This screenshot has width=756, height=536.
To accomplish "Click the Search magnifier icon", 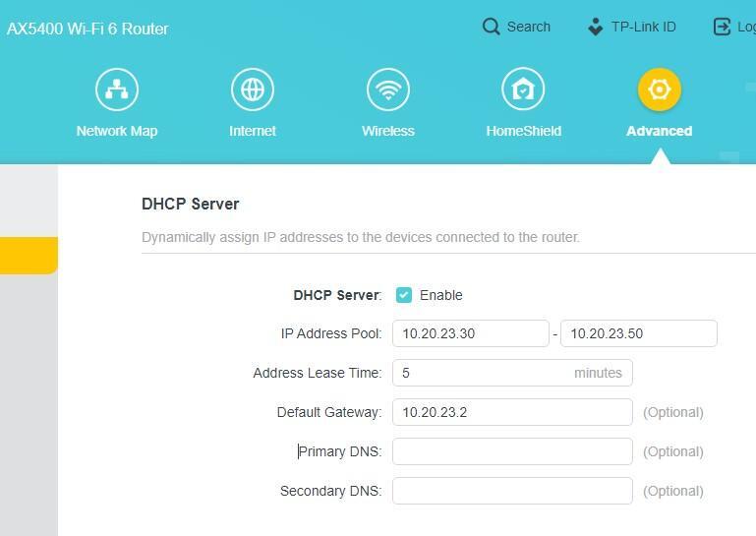I will pos(491,27).
